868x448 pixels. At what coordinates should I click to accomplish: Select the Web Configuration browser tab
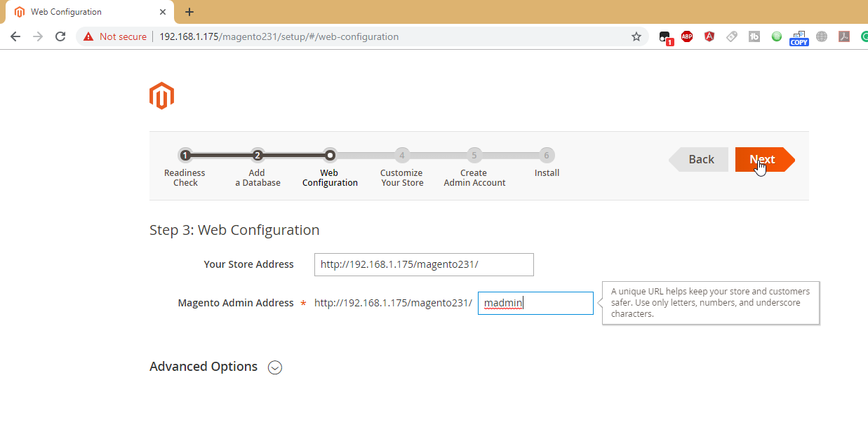point(90,12)
